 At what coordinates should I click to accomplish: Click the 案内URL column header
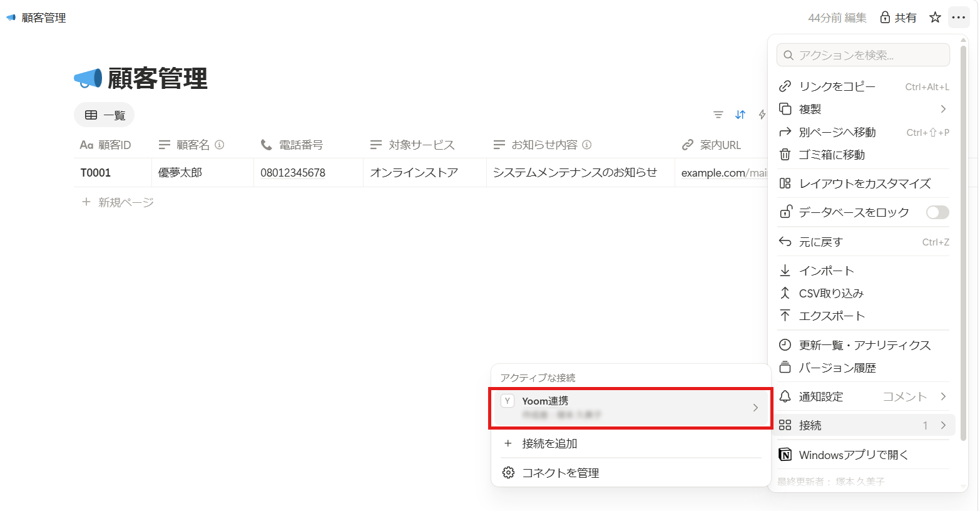coord(712,145)
